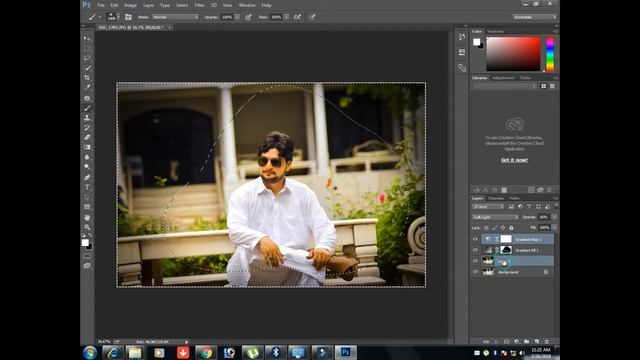Open the History panel icon
640x360 pixels.
(x=462, y=37)
